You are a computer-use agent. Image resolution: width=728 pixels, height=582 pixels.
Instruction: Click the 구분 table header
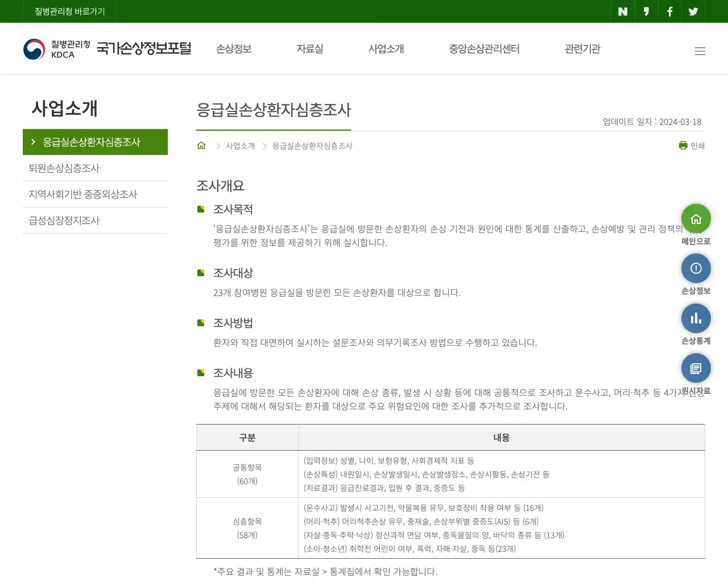247,438
